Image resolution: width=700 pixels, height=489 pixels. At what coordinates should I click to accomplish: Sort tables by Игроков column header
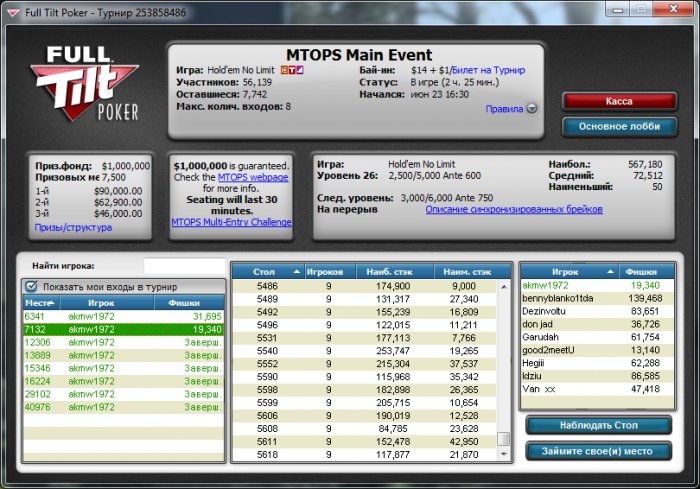pos(330,272)
